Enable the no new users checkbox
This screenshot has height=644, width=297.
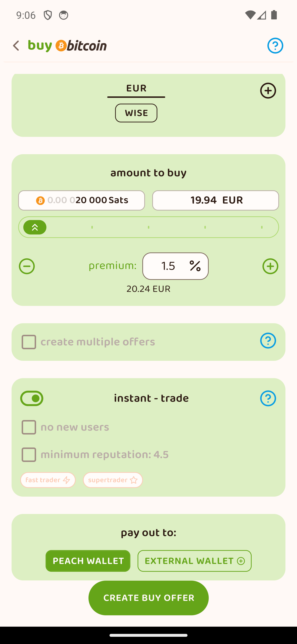tap(29, 427)
